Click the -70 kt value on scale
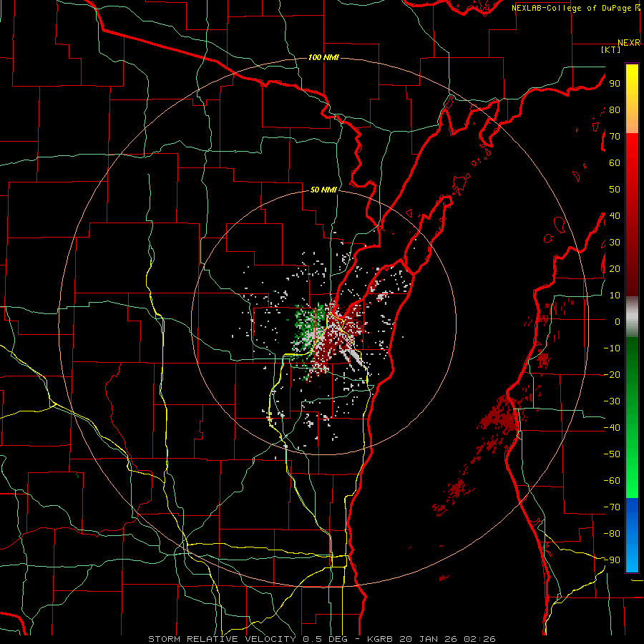This screenshot has height=644, width=644. tap(612, 507)
